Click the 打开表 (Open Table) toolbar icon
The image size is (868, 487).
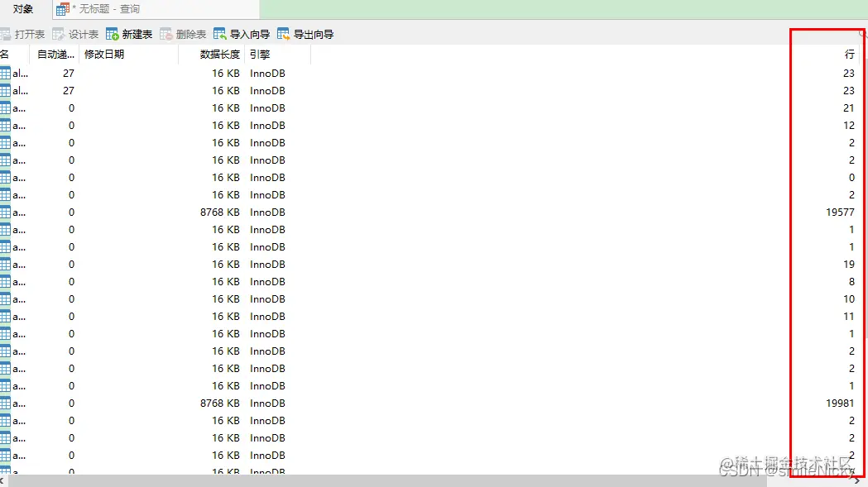5,34
